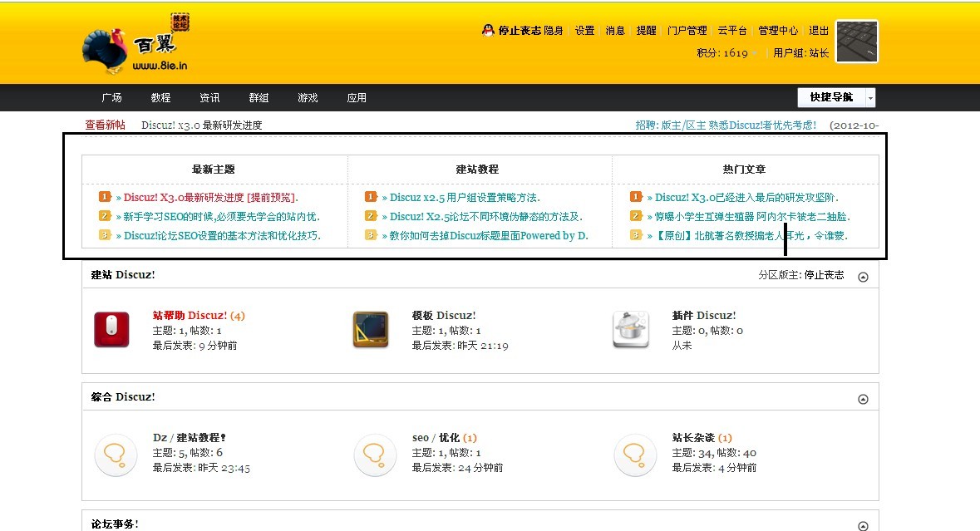Click the chalkboard icon for 模板 Discuz!
Image resolution: width=980 pixels, height=531 pixels.
(371, 329)
